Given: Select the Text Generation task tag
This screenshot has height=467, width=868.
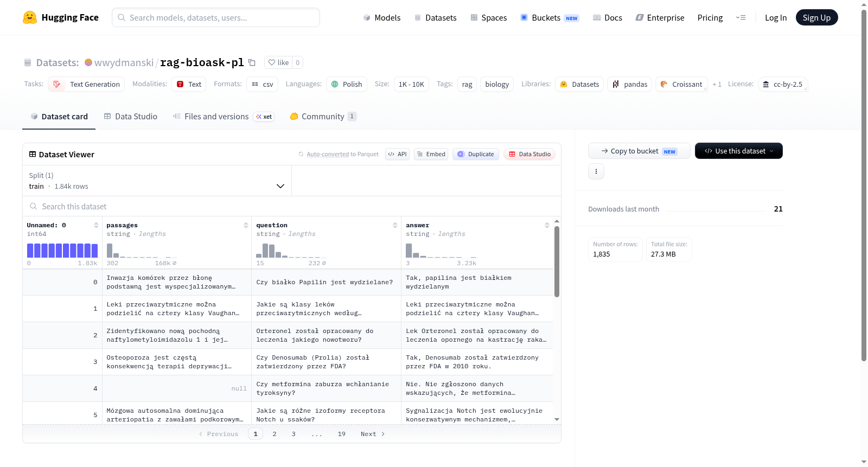Looking at the screenshot, I should 86,84.
